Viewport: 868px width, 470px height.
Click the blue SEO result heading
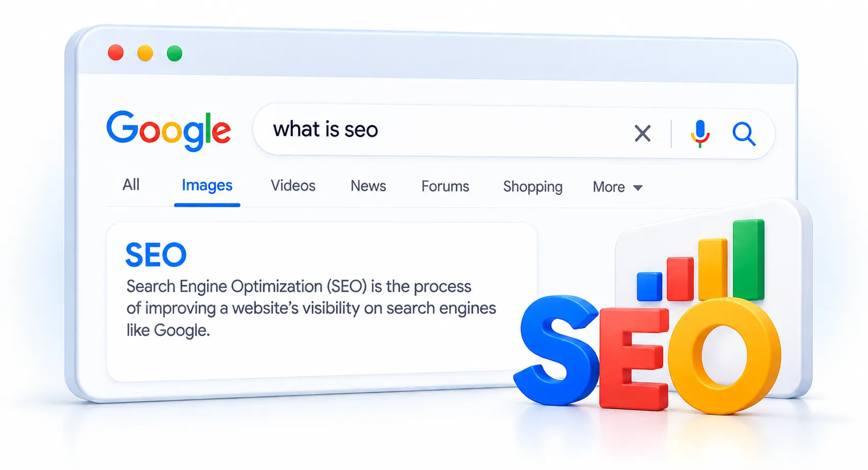pos(156,255)
